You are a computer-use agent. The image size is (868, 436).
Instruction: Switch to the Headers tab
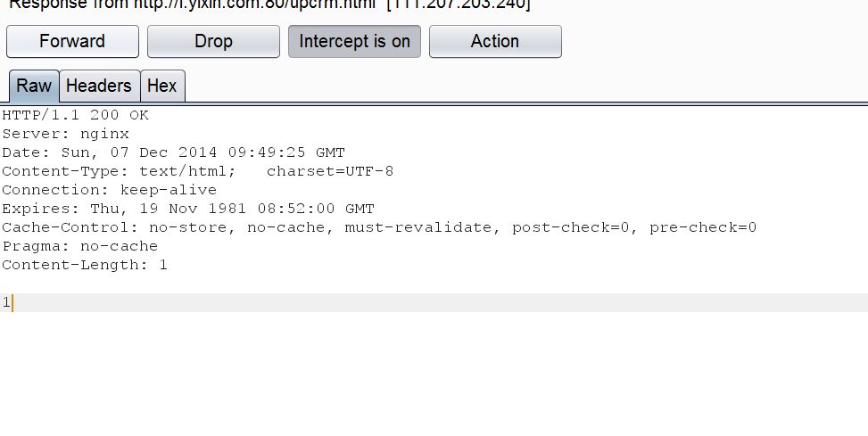pos(99,86)
